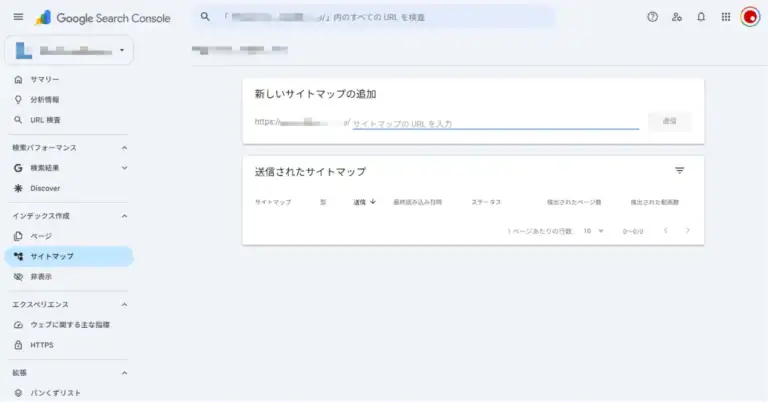Screen dimensions: 768x402
Task: Open 分析情報 in sidebar
Action: [45, 99]
